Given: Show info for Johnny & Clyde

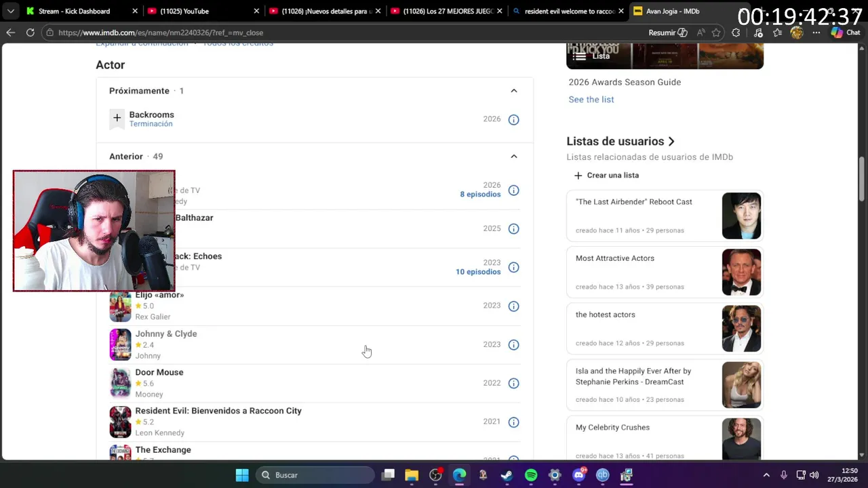Looking at the screenshot, I should point(513,345).
